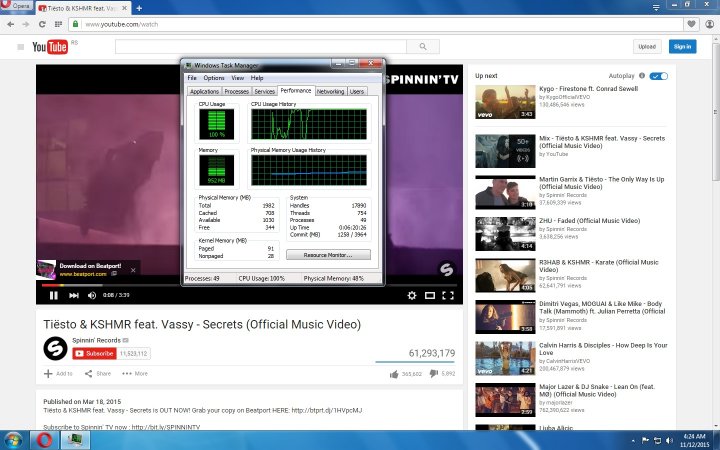Open Windows Start menu

point(13,440)
